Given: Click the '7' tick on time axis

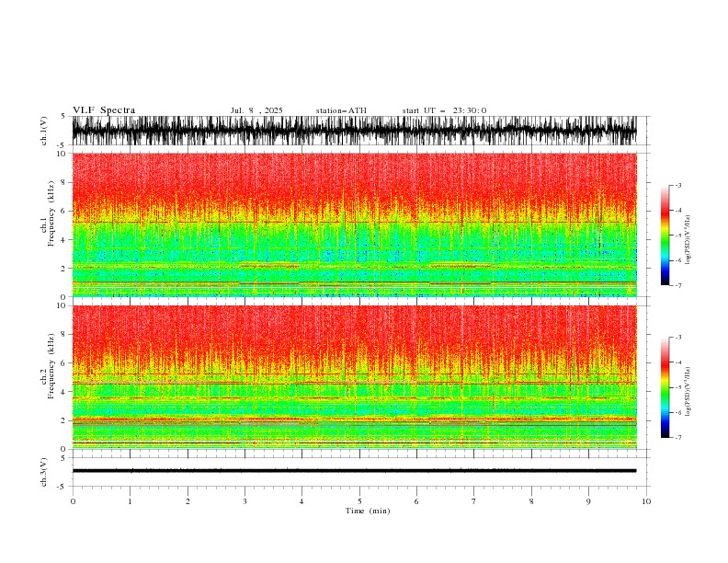Looking at the screenshot, I should pyautogui.click(x=474, y=501).
